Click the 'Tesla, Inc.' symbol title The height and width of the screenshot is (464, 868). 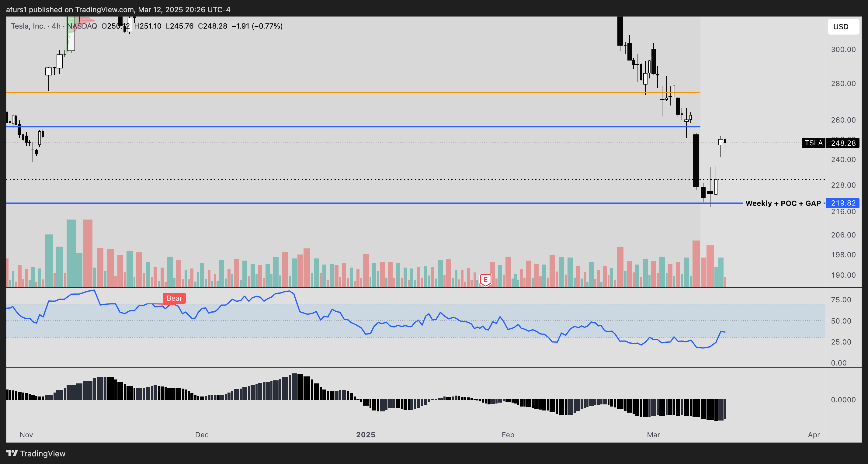click(x=28, y=26)
